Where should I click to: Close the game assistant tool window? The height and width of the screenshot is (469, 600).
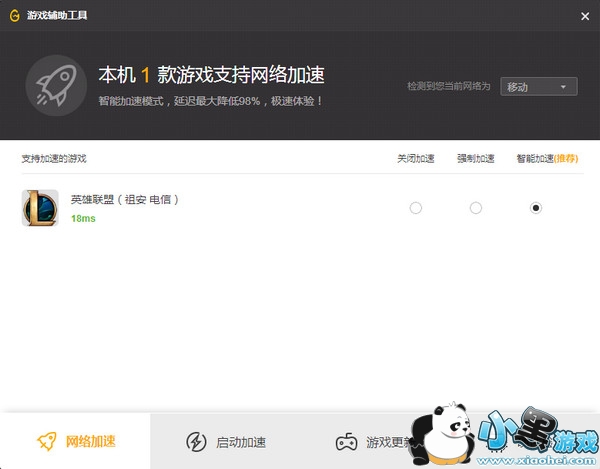pos(585,16)
